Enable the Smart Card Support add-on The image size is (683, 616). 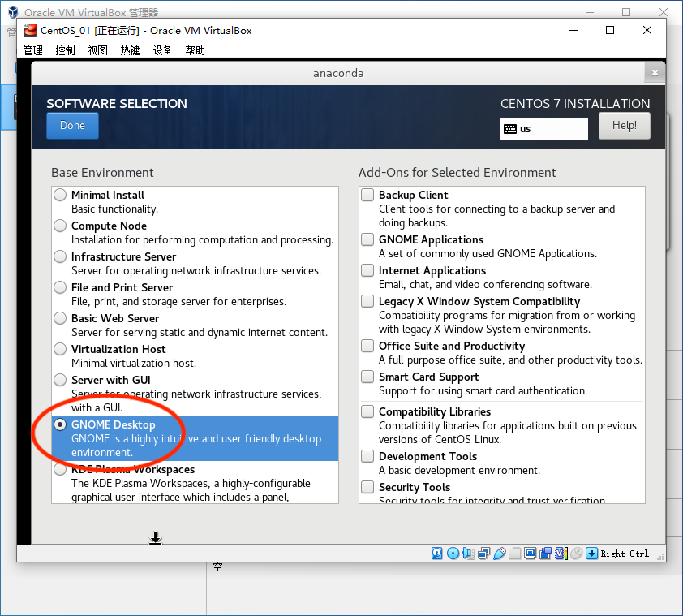[x=367, y=377]
